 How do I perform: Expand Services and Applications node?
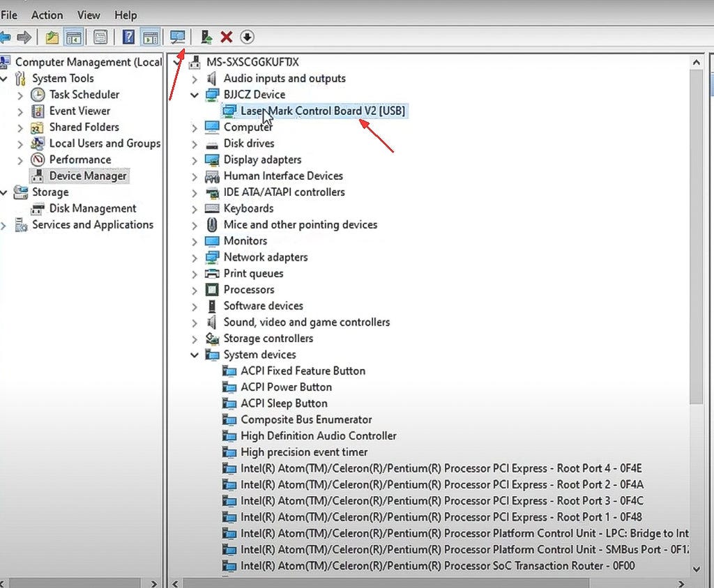pos(3,226)
